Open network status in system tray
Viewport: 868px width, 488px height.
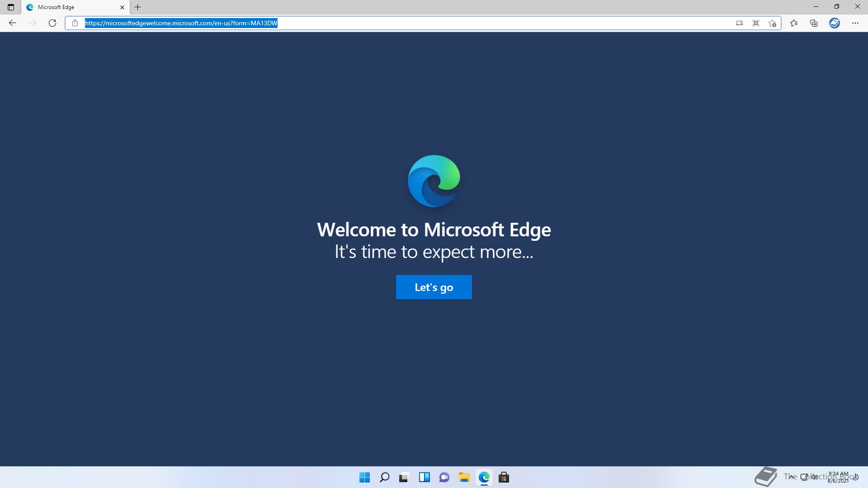click(804, 477)
